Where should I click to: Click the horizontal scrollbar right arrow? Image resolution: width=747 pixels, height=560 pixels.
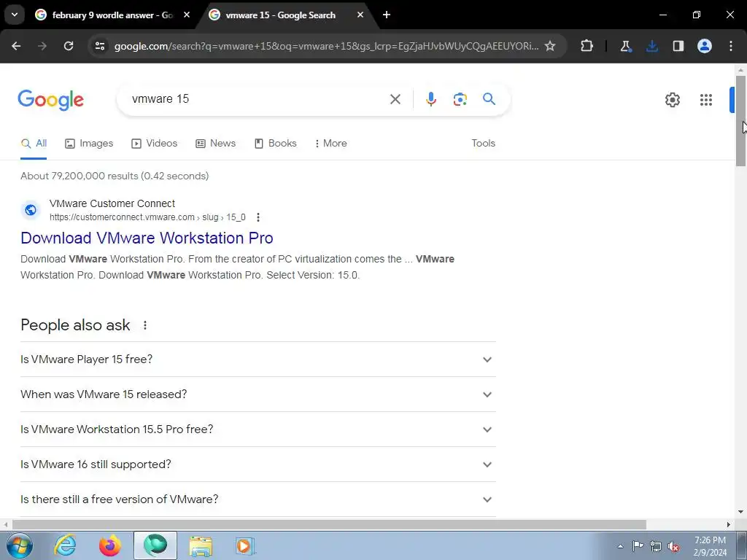click(x=729, y=524)
